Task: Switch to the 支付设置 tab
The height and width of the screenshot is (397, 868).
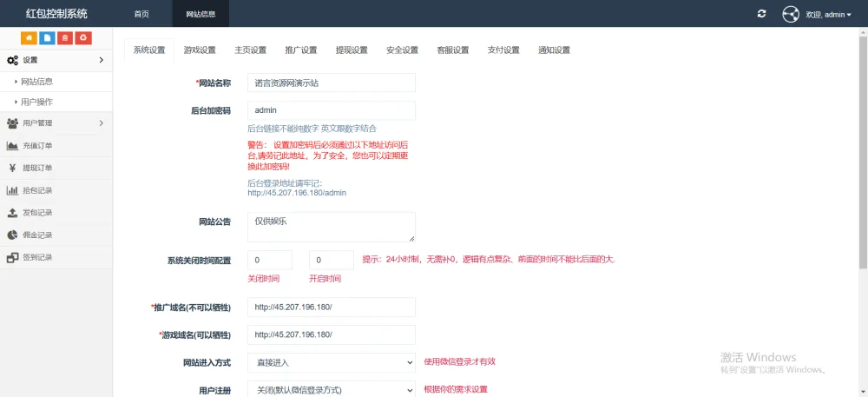Action: (x=503, y=50)
